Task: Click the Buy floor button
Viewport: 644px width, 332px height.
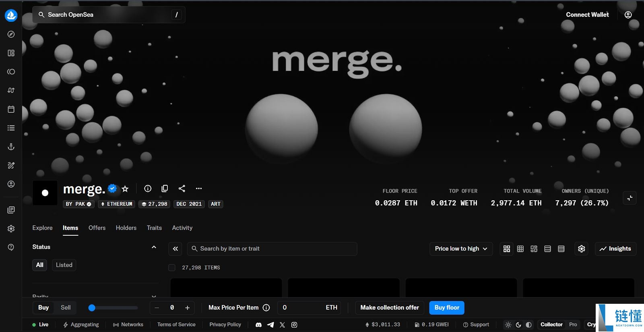Action: pyautogui.click(x=447, y=308)
